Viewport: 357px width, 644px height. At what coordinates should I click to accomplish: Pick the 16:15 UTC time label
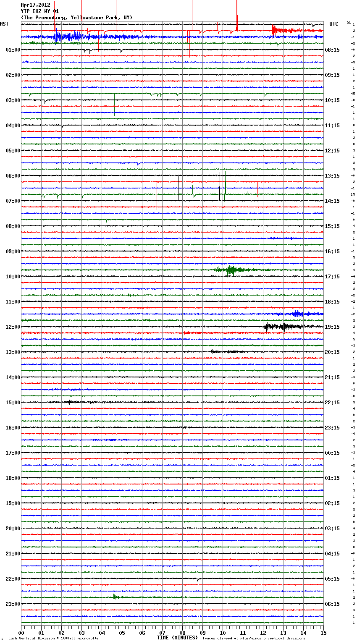coord(332,251)
